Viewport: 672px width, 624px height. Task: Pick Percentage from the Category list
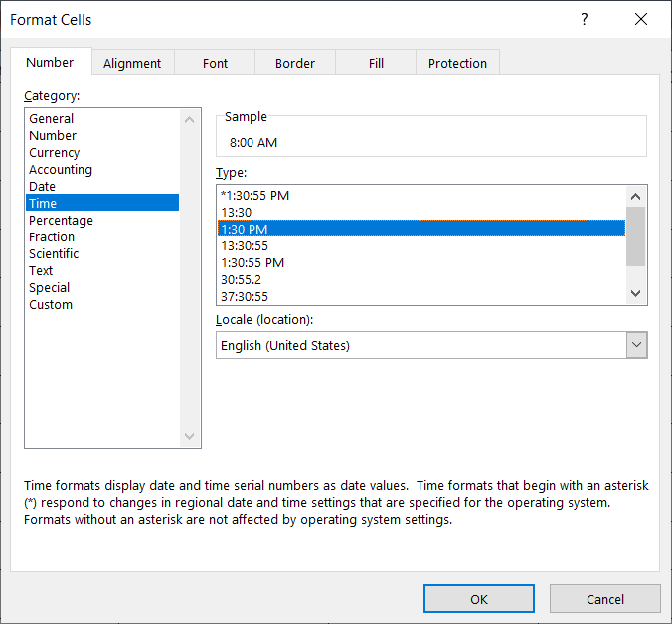pos(61,221)
